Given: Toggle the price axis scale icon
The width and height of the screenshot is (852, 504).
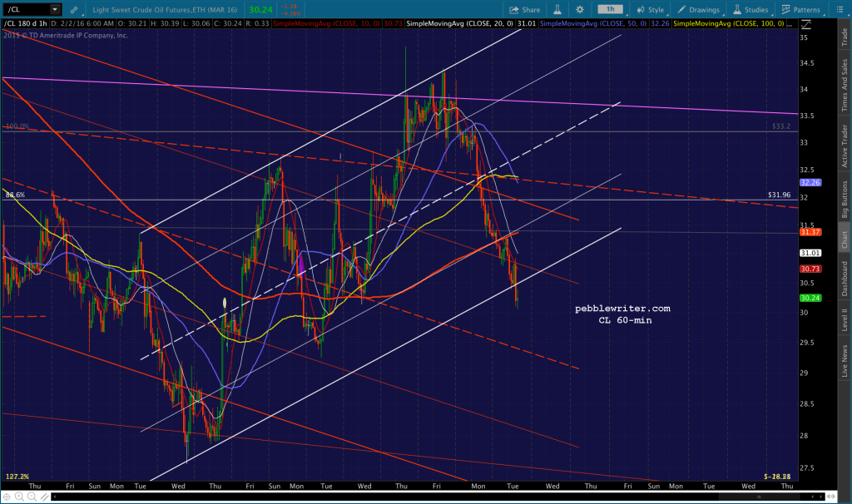Looking at the screenshot, I should pyautogui.click(x=805, y=24).
